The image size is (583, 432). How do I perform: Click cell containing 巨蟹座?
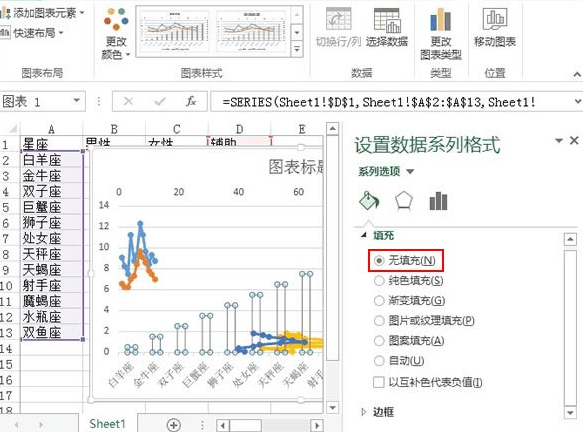51,207
